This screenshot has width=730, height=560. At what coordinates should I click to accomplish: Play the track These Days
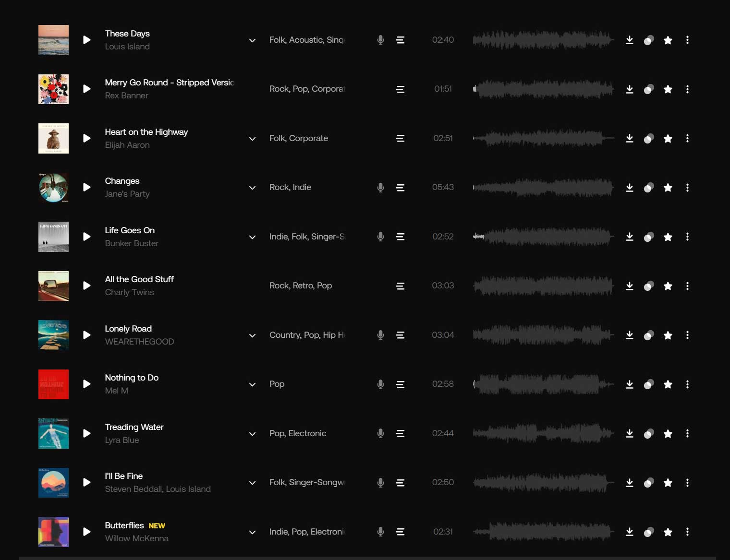(86, 40)
